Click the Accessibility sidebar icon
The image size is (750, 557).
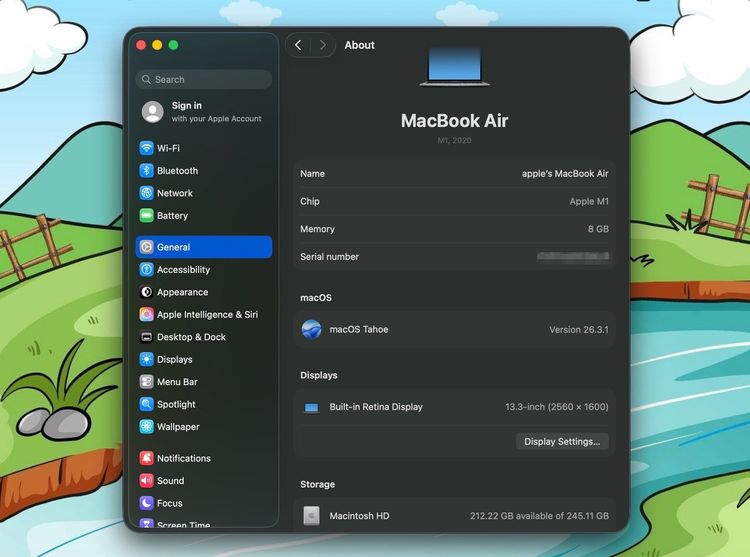click(146, 269)
